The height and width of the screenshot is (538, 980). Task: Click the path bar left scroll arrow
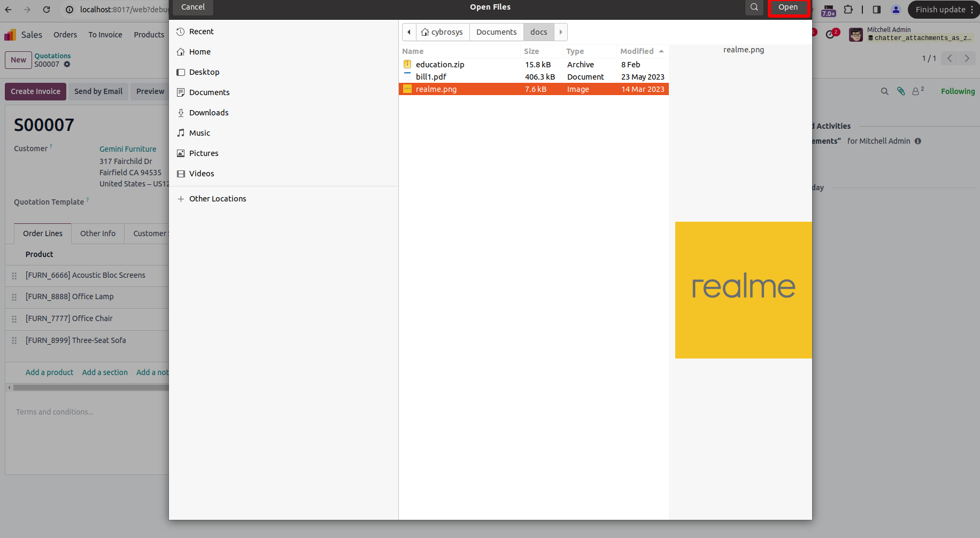(x=409, y=32)
